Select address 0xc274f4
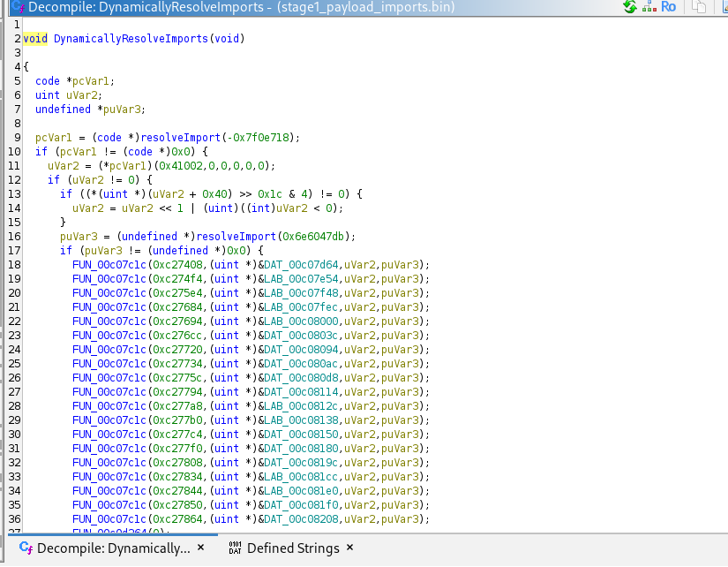The image size is (728, 567). (178, 278)
